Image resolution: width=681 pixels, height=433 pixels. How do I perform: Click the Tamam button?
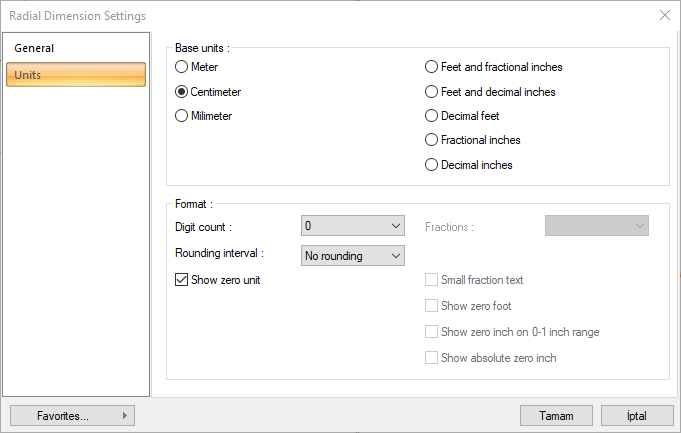[x=556, y=415]
